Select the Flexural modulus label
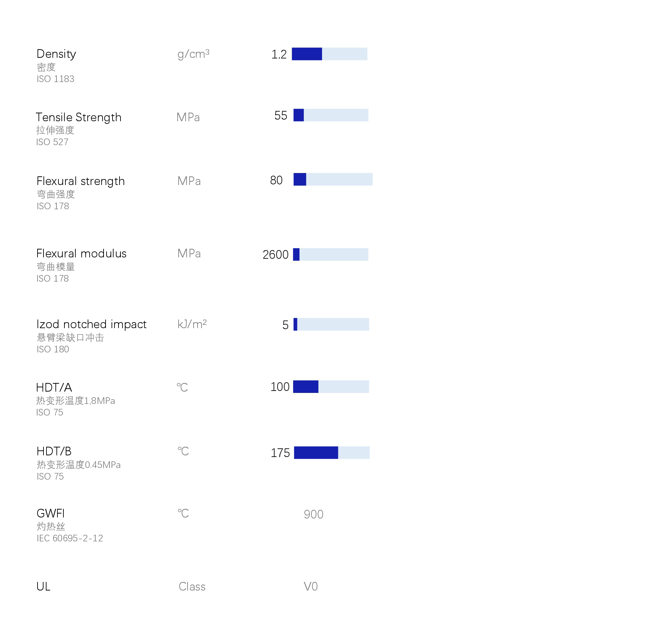This screenshot has width=664, height=644. pyautogui.click(x=81, y=253)
